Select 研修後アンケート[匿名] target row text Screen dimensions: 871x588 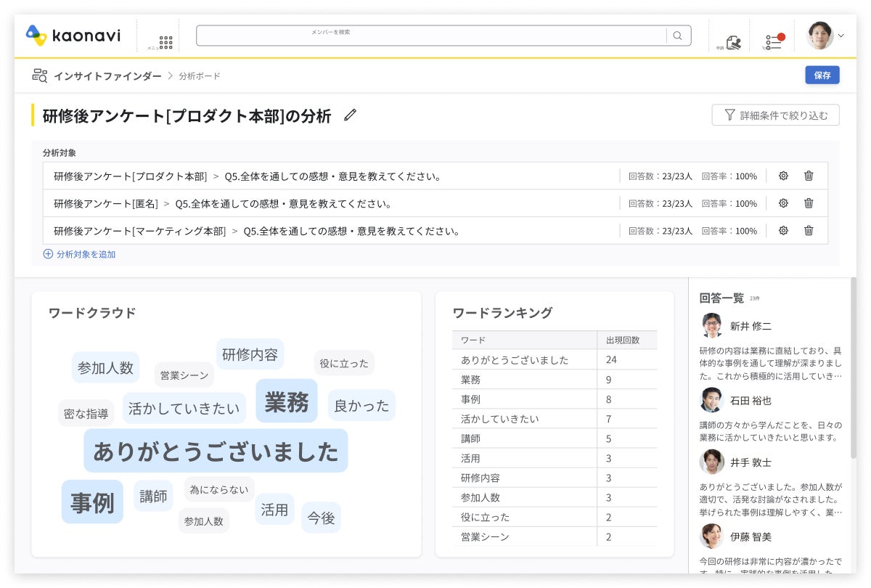(x=223, y=203)
